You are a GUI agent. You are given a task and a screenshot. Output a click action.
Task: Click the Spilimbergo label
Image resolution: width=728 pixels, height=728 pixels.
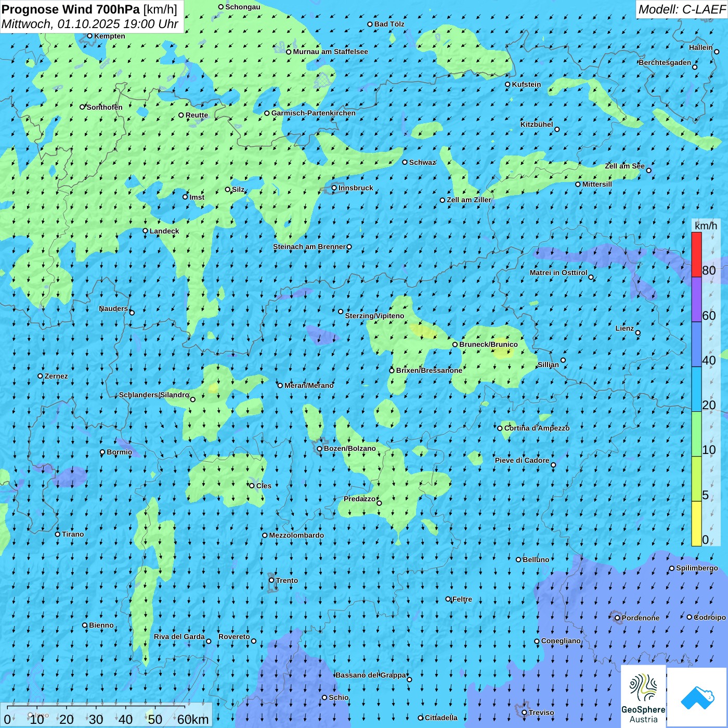(697, 568)
